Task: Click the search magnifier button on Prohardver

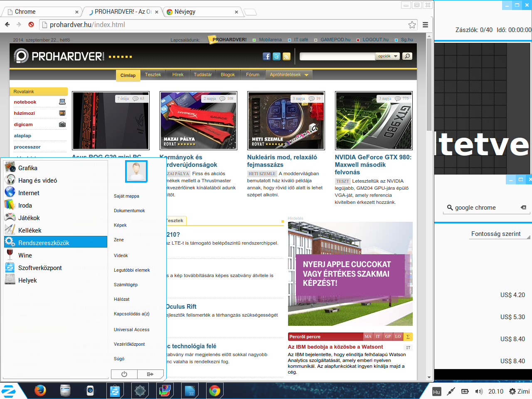Action: click(x=407, y=56)
